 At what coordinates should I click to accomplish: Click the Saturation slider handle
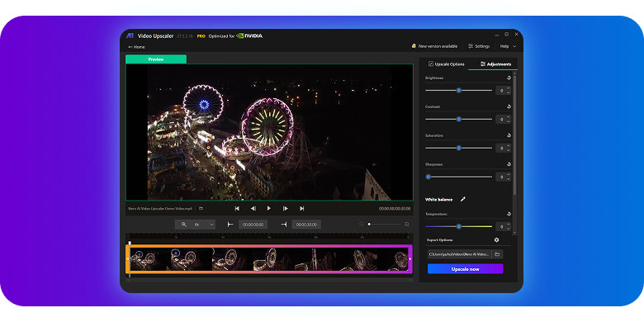point(459,148)
